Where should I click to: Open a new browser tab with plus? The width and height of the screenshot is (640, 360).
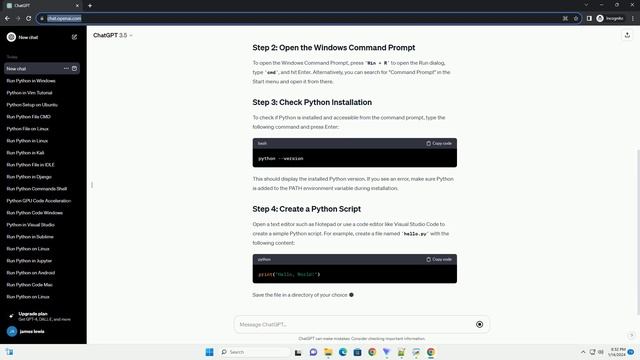click(x=90, y=6)
